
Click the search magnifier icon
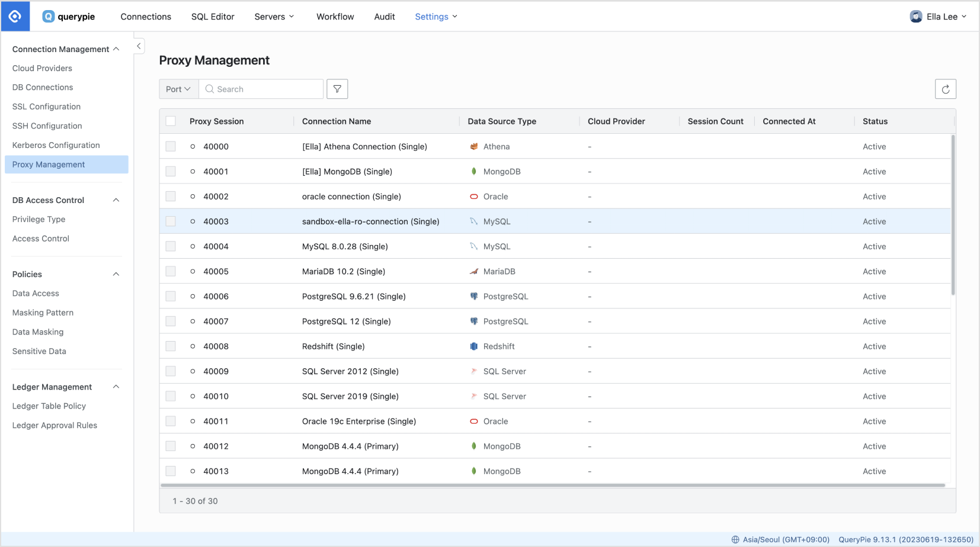pyautogui.click(x=209, y=89)
